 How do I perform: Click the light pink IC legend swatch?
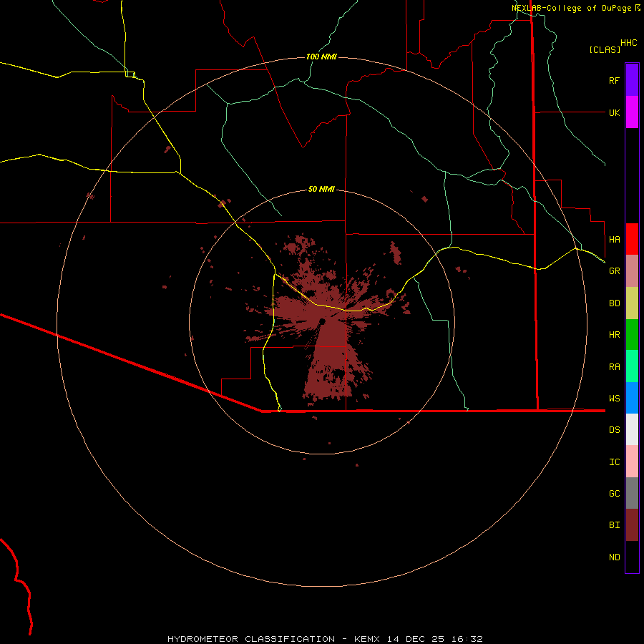tap(632, 462)
